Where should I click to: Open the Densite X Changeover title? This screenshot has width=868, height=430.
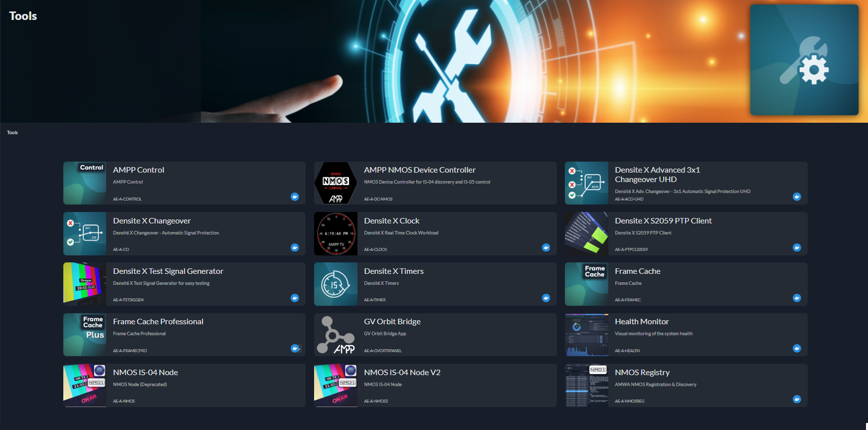pos(152,221)
